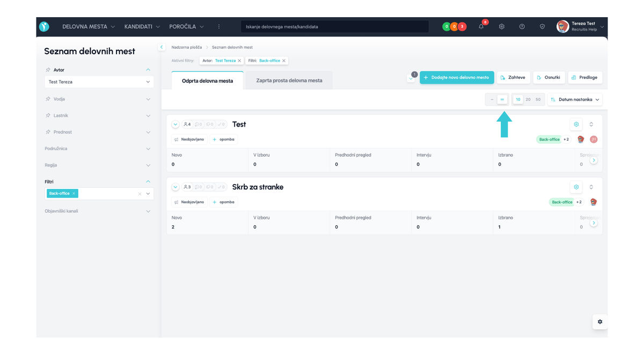644x362 pixels.
Task: Show 20 items per page
Action: (x=528, y=100)
